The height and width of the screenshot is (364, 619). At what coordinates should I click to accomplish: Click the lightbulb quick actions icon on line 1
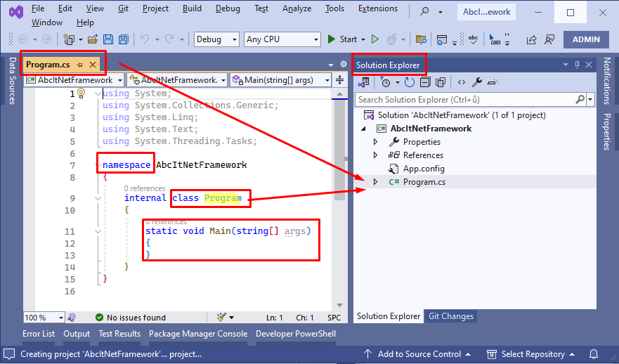click(81, 93)
